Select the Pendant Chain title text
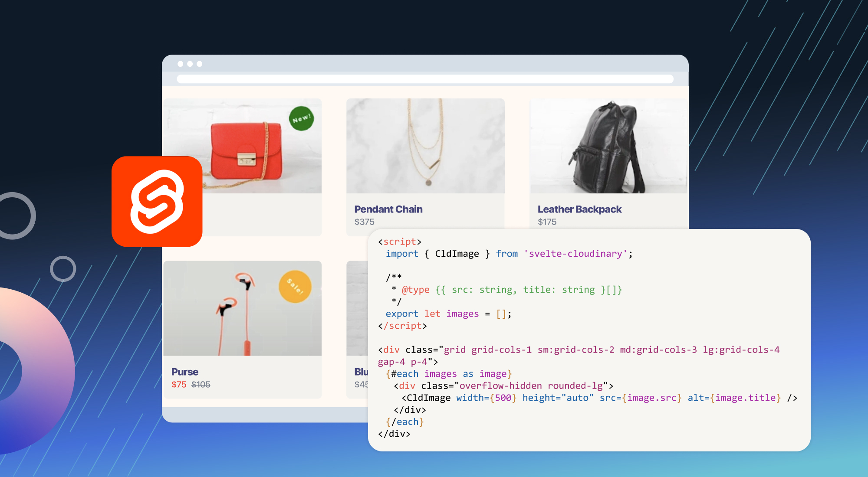Viewport: 868px width, 477px height. point(388,209)
